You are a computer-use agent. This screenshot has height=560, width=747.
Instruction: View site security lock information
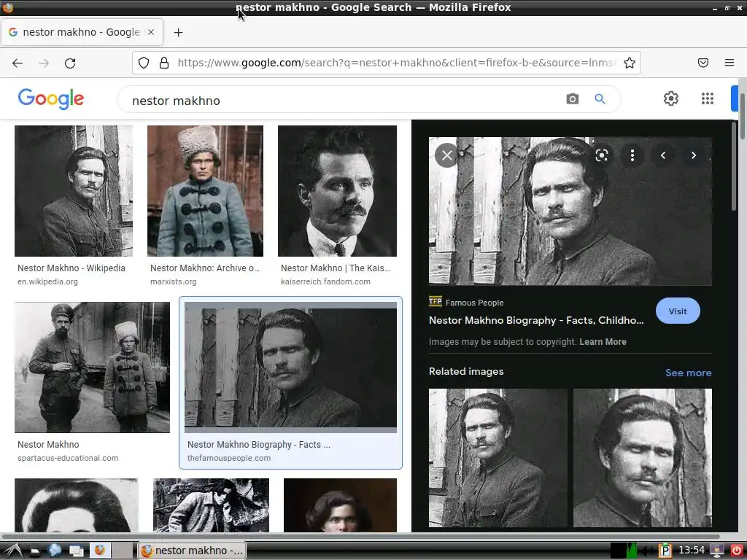164,63
